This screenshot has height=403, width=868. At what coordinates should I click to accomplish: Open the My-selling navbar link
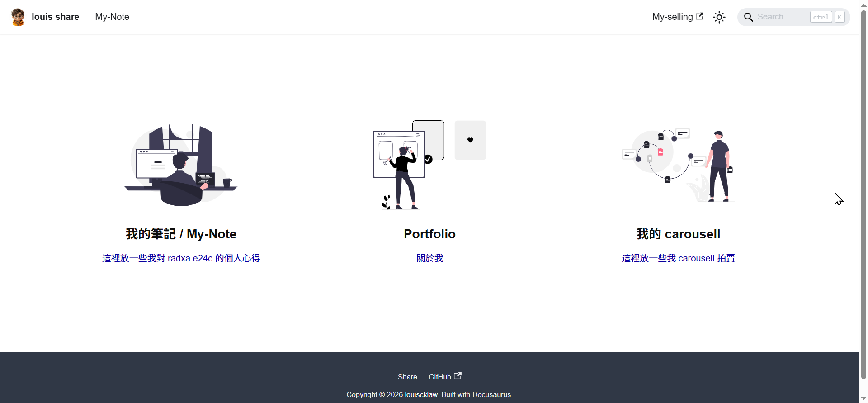click(672, 17)
